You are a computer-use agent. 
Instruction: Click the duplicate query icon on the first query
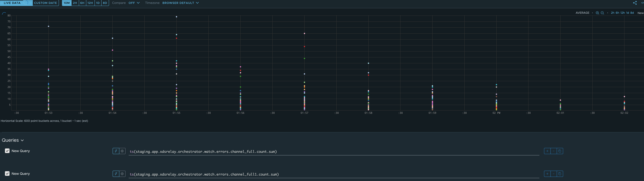[560, 151]
